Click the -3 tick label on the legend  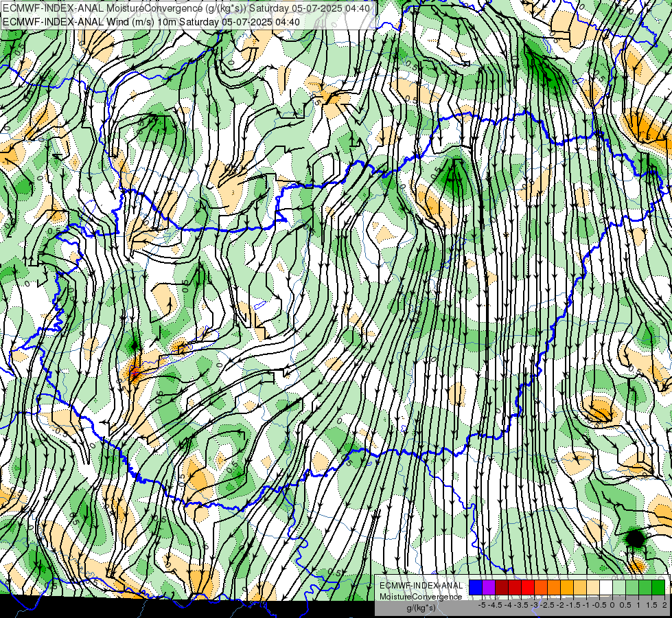(x=534, y=605)
